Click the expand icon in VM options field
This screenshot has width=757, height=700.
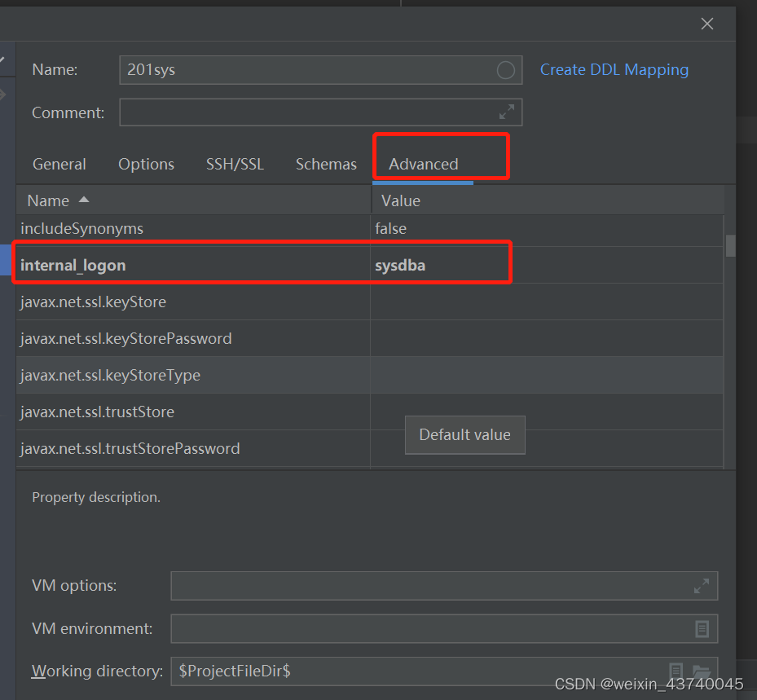702,585
